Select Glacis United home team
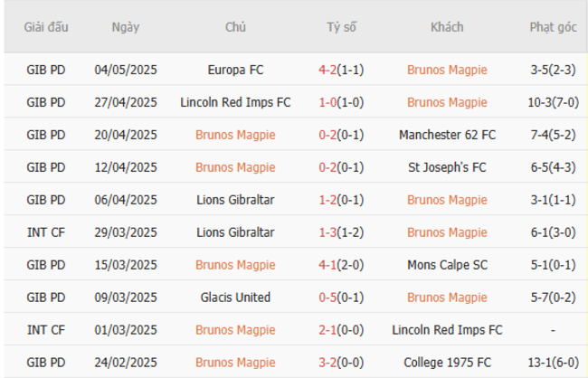 [x=235, y=298]
